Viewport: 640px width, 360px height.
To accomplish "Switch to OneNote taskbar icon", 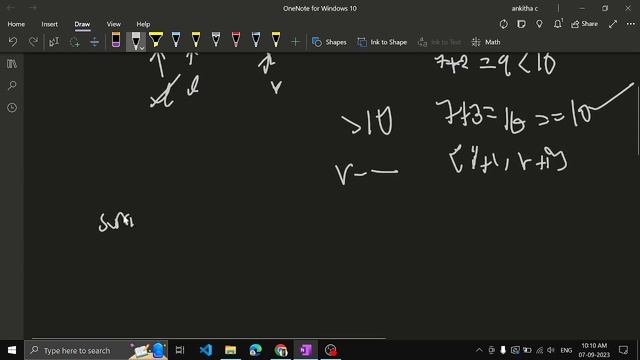I will click(x=305, y=350).
